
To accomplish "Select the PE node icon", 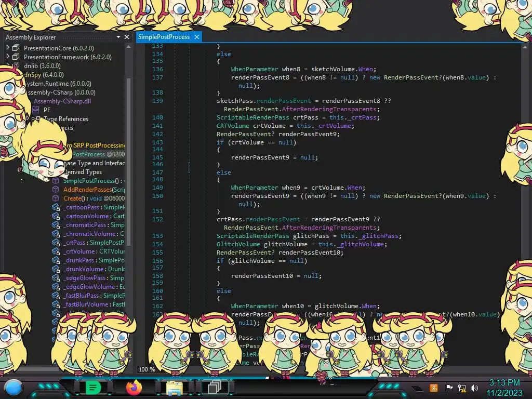I will (x=36, y=110).
